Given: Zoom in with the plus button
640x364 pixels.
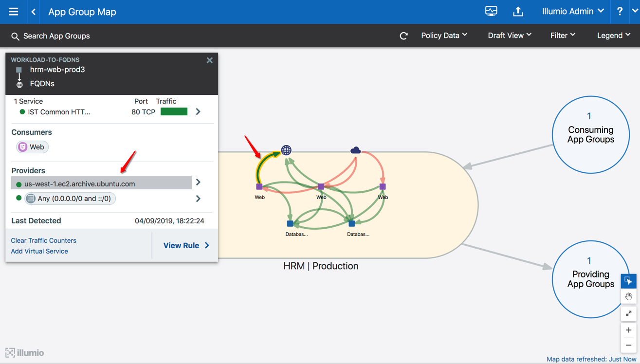Looking at the screenshot, I should (x=628, y=330).
